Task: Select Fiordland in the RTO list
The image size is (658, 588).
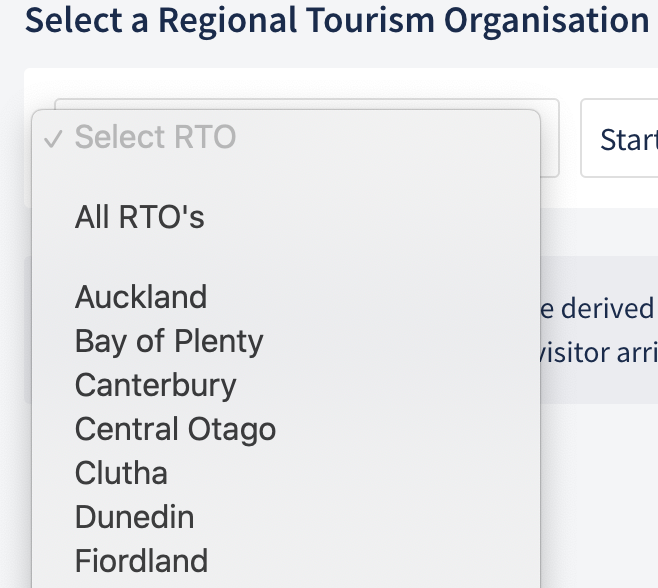Action: tap(141, 560)
